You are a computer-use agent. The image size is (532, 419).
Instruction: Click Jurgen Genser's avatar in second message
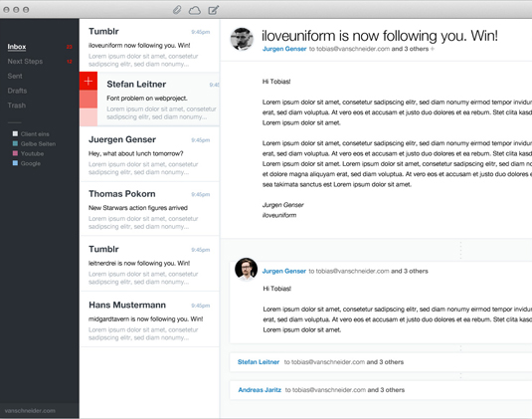tap(246, 269)
